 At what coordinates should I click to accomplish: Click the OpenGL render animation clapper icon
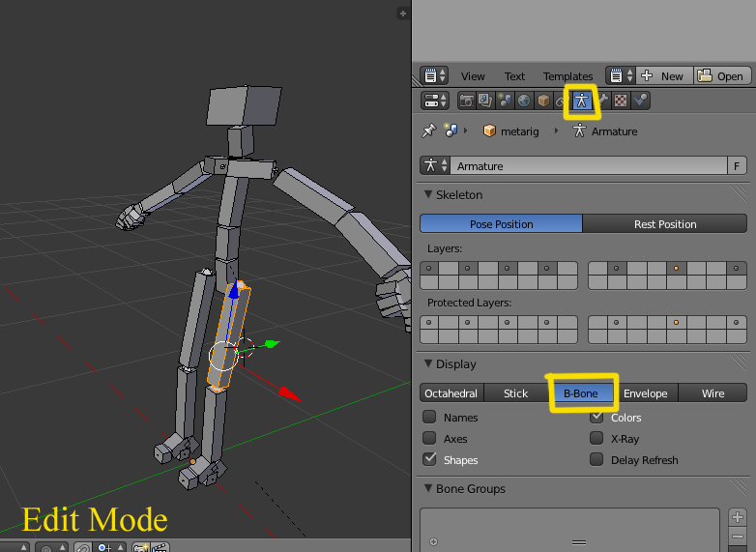point(160,548)
